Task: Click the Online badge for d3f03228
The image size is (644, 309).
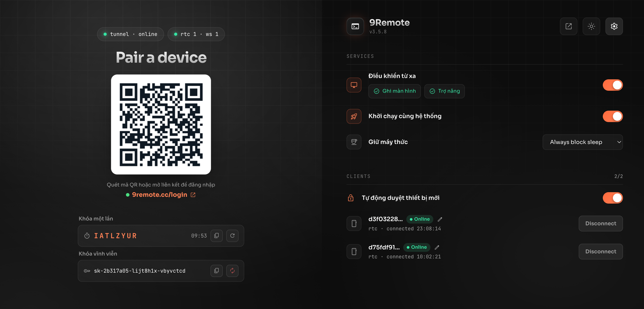Action: tap(419, 219)
